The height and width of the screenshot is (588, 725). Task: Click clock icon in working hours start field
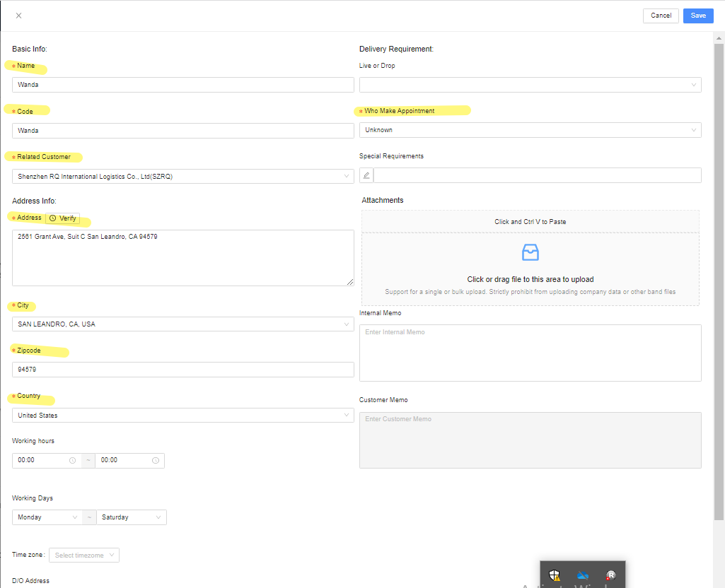tap(72, 460)
